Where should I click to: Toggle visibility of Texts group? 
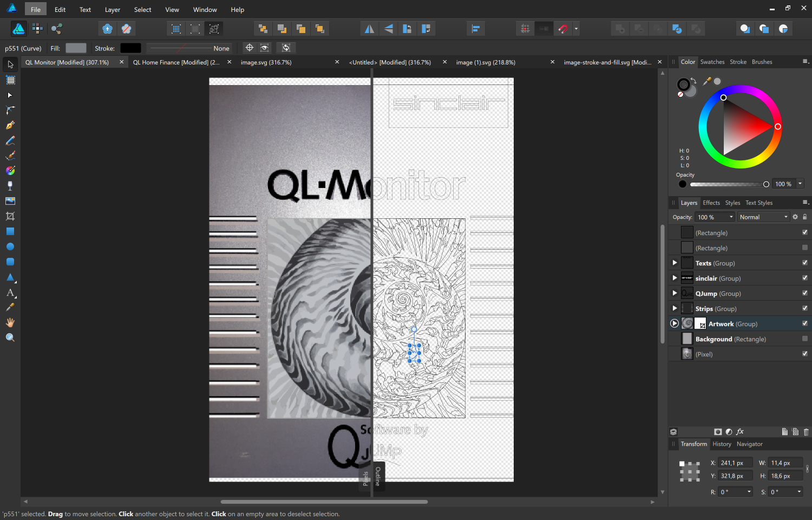tap(805, 263)
